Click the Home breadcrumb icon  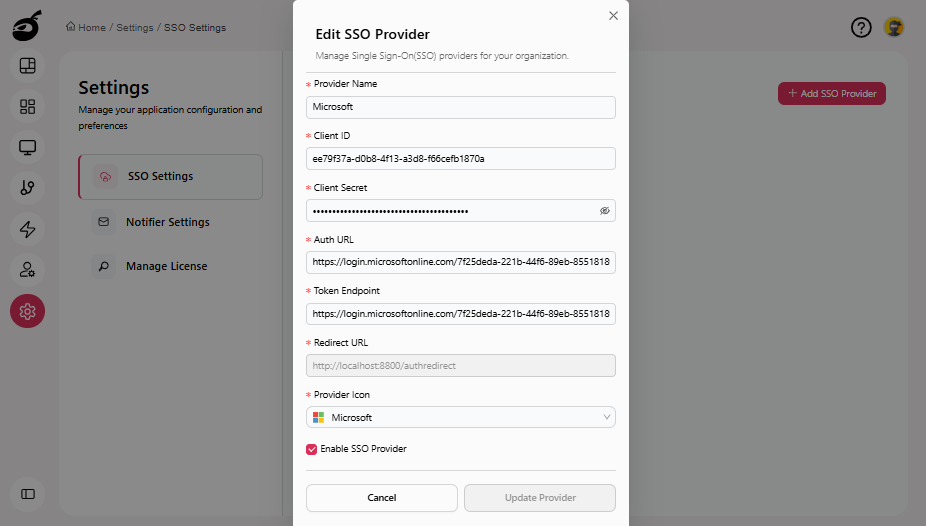click(x=70, y=27)
